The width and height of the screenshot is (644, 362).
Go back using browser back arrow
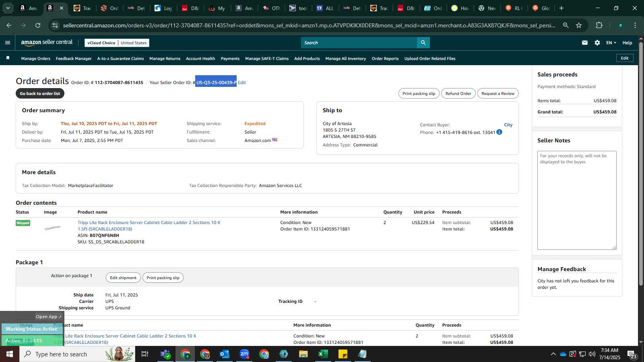pyautogui.click(x=9, y=25)
